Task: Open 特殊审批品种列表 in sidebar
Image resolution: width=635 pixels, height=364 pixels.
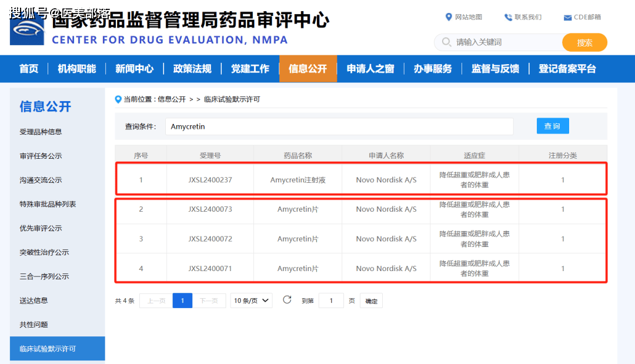Action: 48,204
